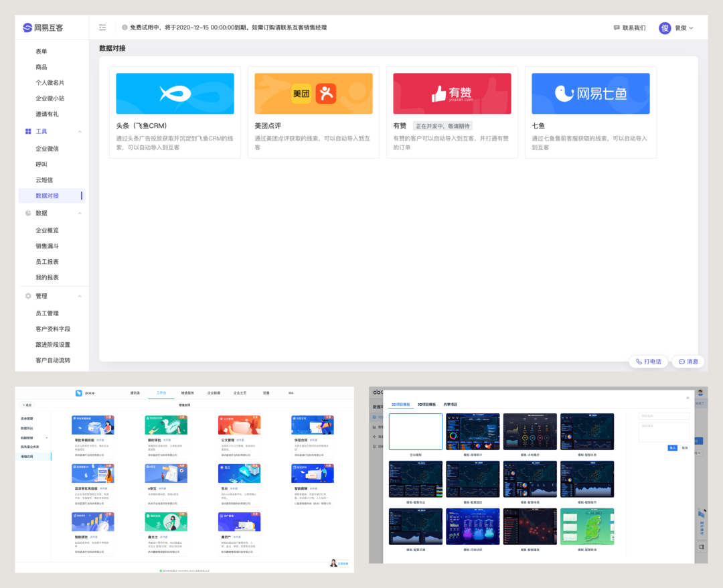
Task: Open 销售漏斗 in the sidebar
Action: [47, 246]
